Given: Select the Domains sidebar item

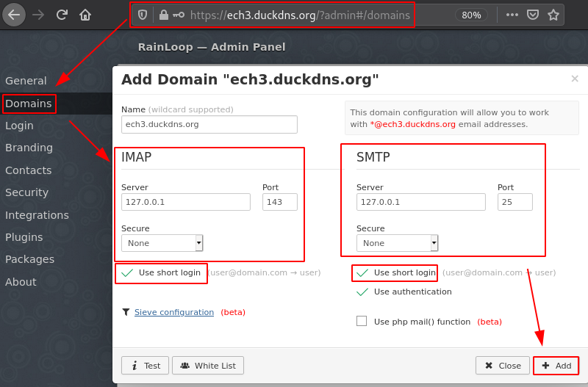Looking at the screenshot, I should click(x=29, y=104).
